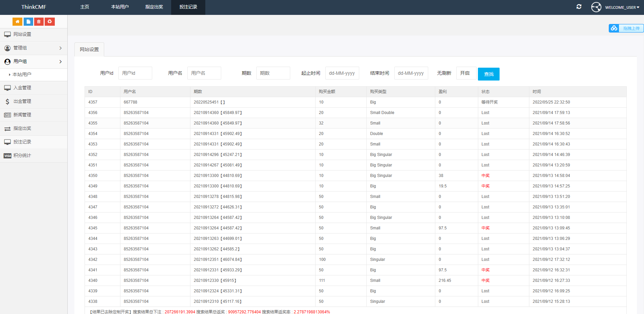
Task: Click the red recycle shortcut icon
Action: [50, 22]
